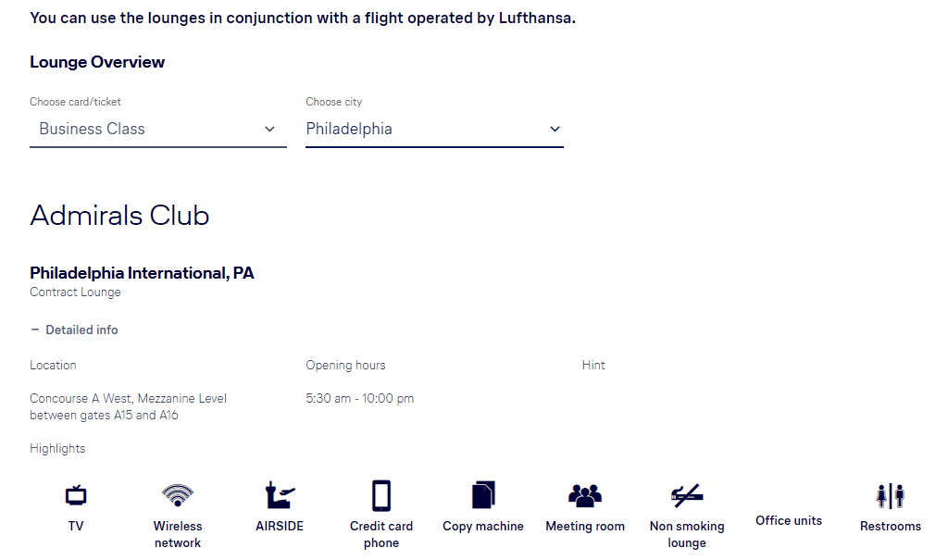Click the Philadelphia International, PA title
Screen dimensions: 935x560
coord(142,273)
